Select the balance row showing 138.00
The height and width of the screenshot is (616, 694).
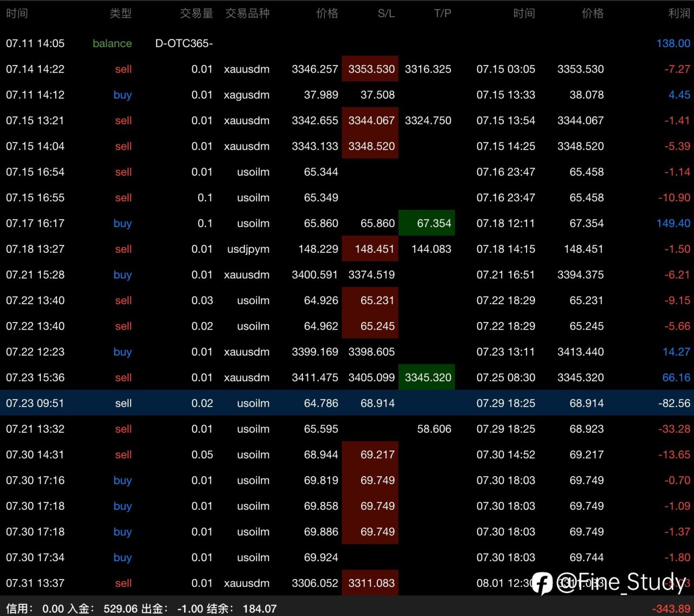[x=347, y=43]
